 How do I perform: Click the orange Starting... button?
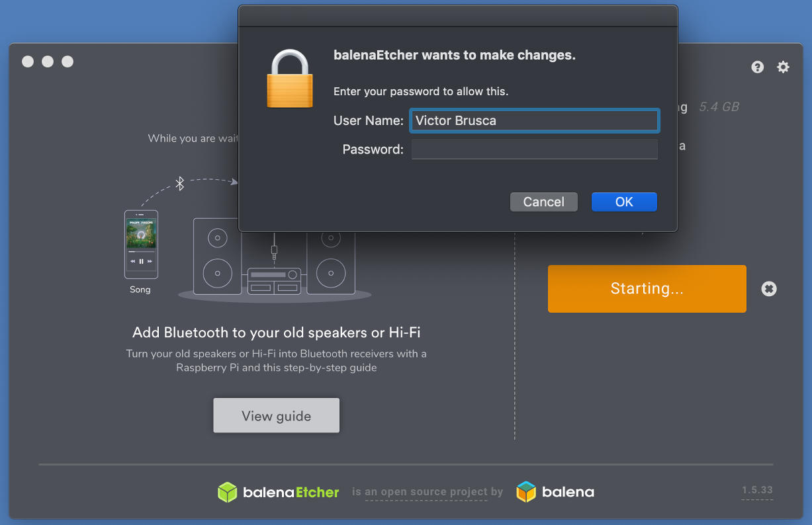tap(647, 289)
